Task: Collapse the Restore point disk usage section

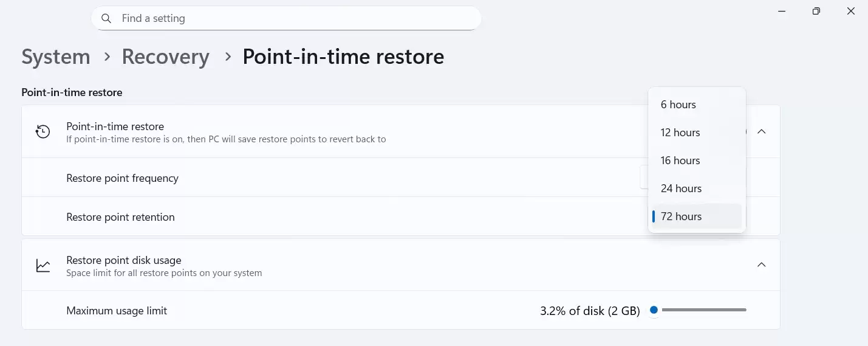Action: click(761, 265)
